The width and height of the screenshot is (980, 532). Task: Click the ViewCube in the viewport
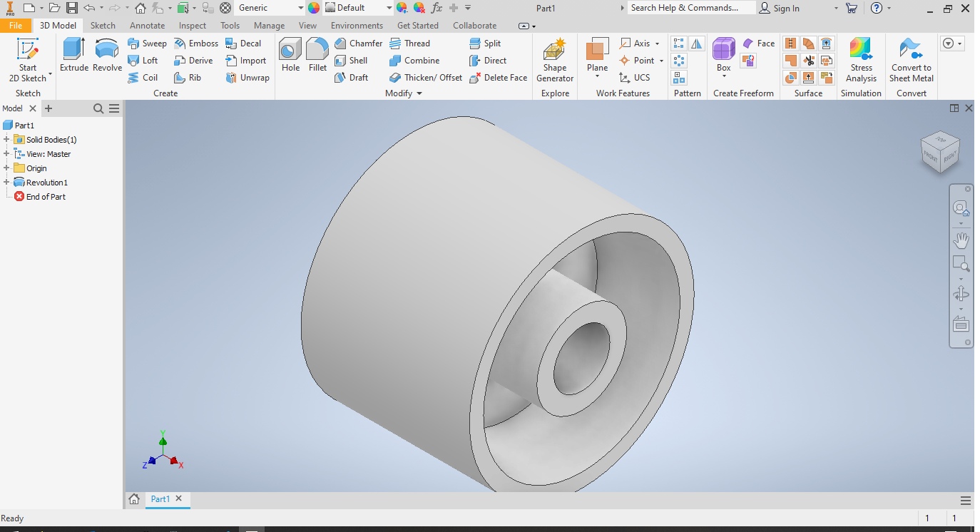(939, 150)
